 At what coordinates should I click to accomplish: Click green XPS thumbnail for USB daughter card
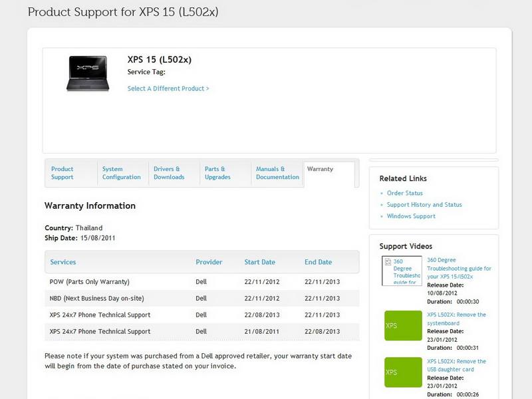coord(403,372)
